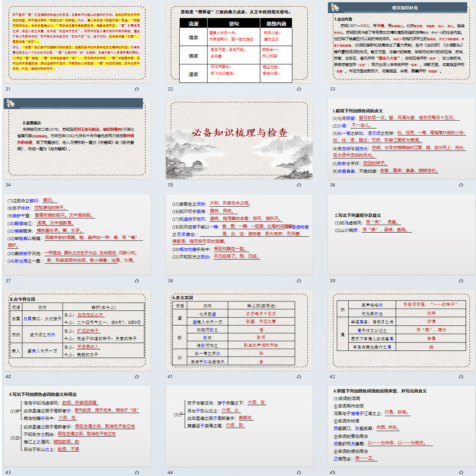Click the slide number label 43
This screenshot has height=476, width=476.
[8, 472]
